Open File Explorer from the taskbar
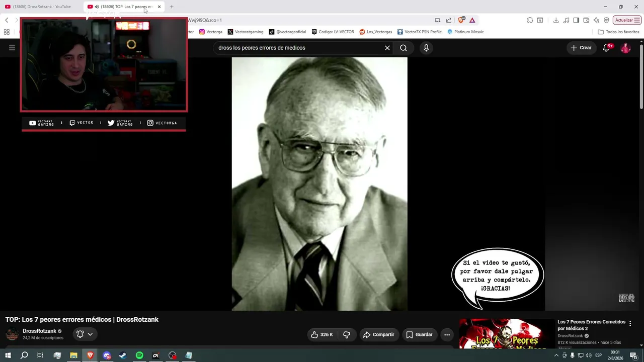The width and height of the screenshot is (644, 362). point(73,355)
